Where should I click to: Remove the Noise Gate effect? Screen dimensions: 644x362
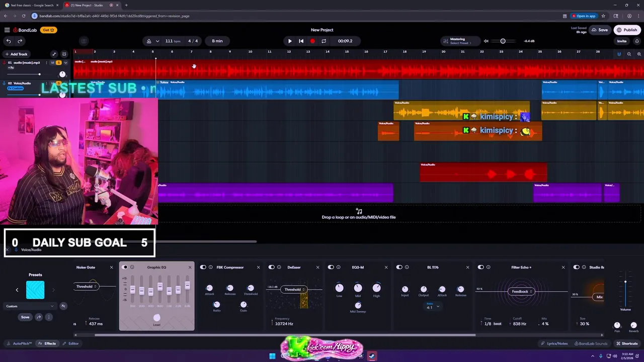[112, 267]
